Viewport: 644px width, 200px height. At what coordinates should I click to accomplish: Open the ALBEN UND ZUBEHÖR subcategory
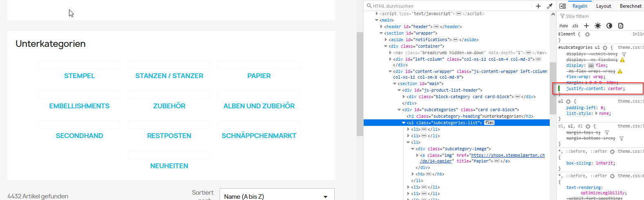(259, 106)
